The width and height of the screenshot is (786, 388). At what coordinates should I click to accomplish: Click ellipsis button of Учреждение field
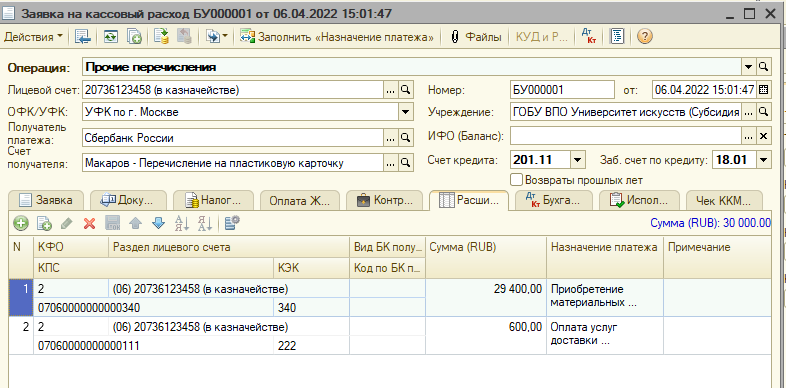pos(748,112)
